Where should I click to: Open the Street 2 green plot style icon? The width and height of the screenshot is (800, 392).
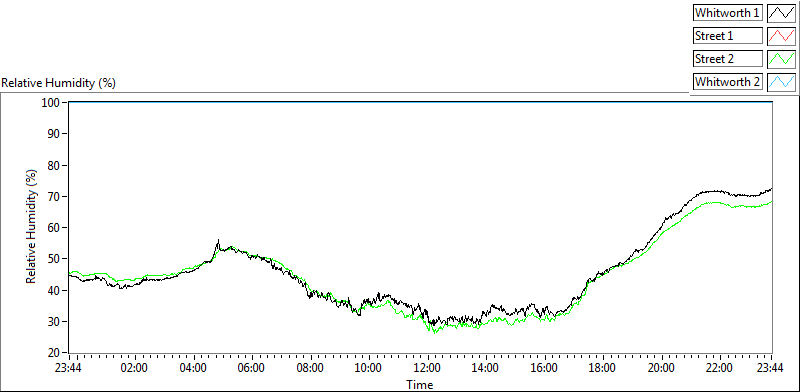781,59
